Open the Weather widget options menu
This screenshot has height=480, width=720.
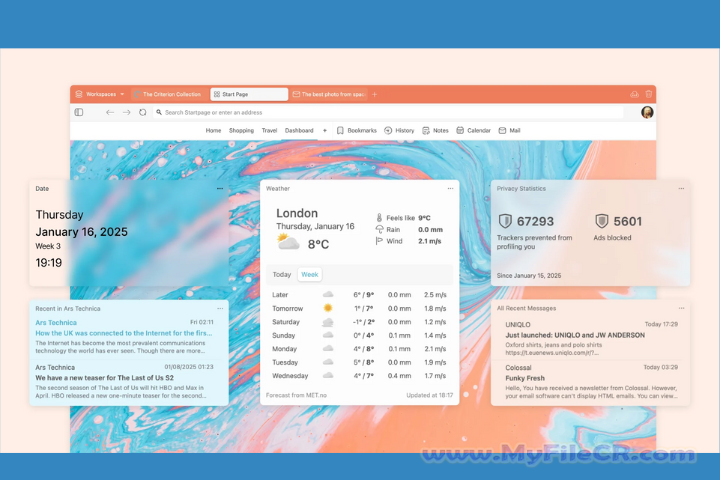pos(450,188)
